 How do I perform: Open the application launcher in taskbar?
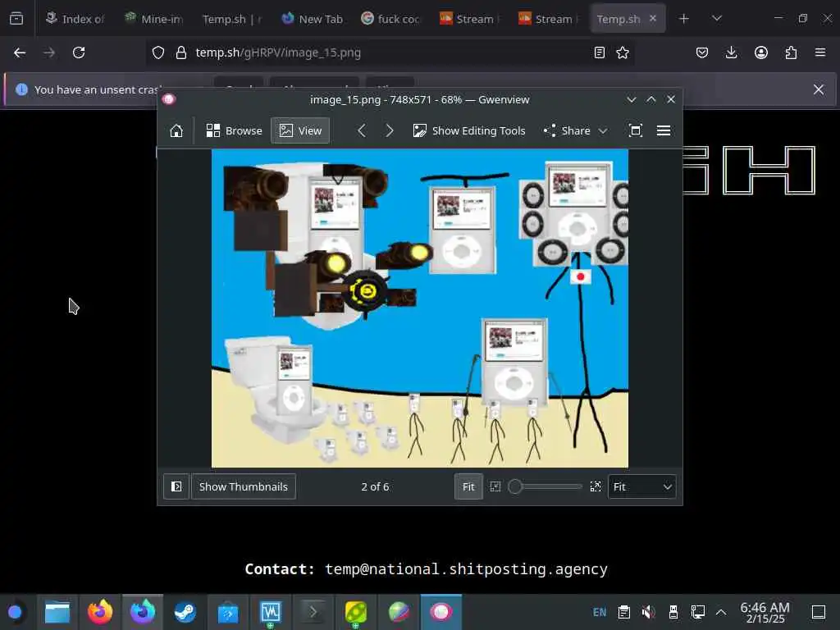pyautogui.click(x=15, y=612)
